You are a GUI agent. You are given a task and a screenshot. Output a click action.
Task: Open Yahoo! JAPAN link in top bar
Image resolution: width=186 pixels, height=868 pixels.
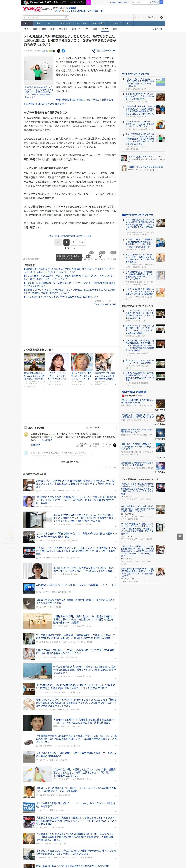point(116,2)
